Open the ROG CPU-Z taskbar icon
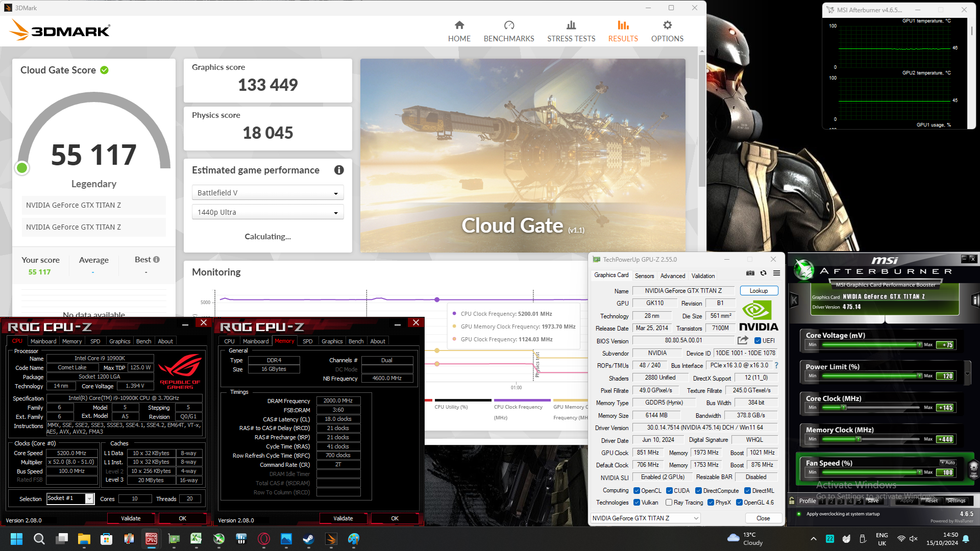This screenshot has height=551, width=980. [152, 539]
